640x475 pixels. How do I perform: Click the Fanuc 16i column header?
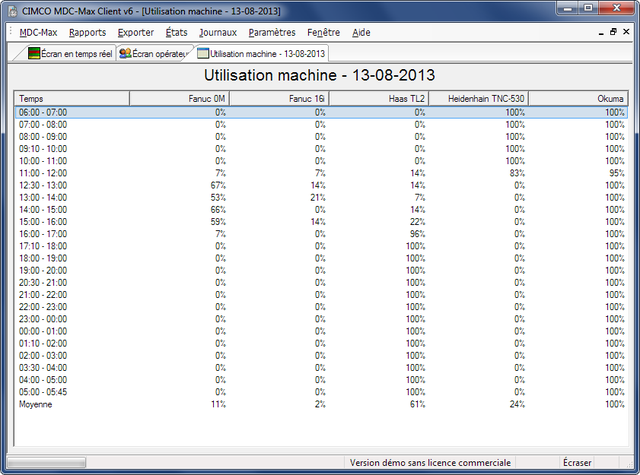click(279, 98)
